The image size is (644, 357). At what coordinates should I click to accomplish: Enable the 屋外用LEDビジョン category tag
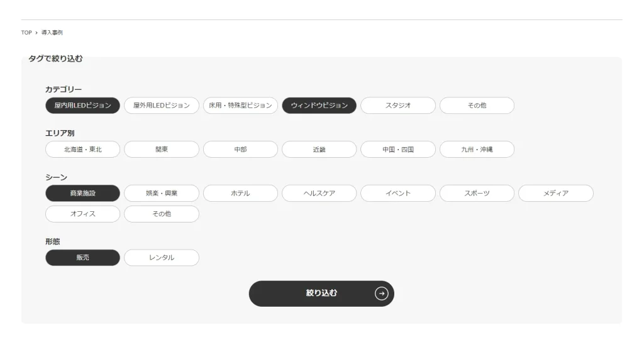tap(162, 106)
